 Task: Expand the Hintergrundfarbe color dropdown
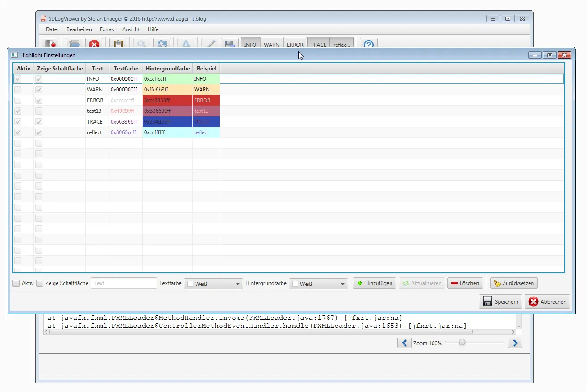318,284
